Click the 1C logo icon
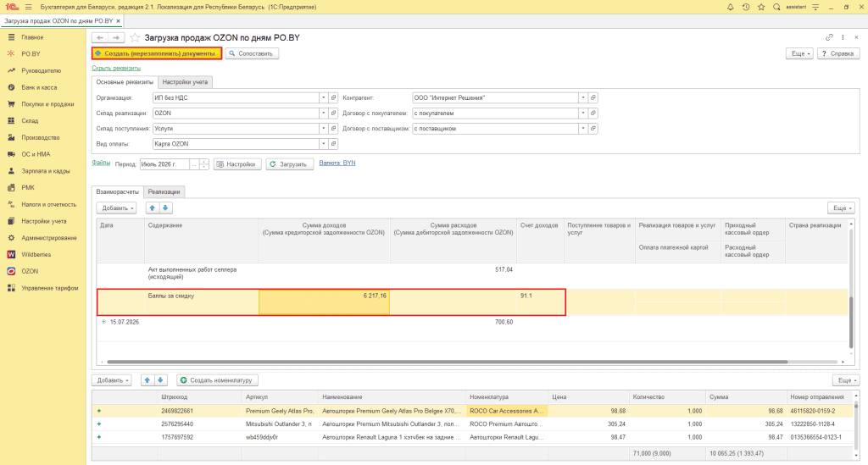This screenshot has height=465, width=868. (11, 7)
